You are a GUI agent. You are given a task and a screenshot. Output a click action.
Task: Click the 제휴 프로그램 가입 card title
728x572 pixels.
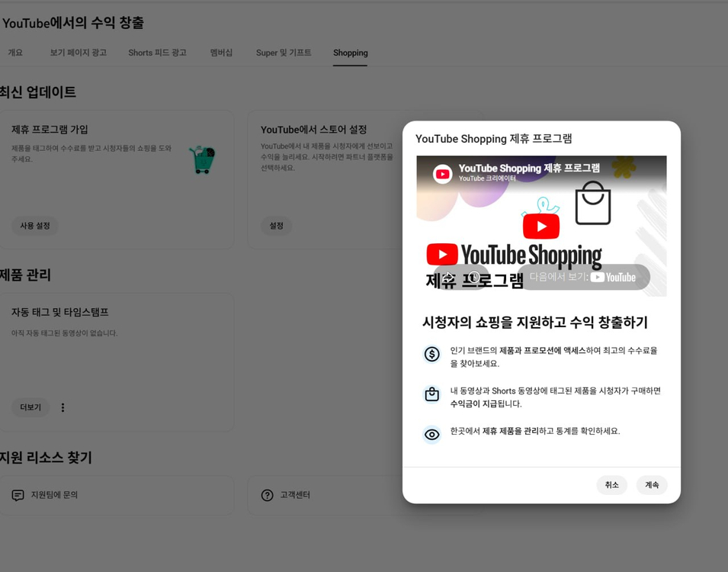(50, 129)
